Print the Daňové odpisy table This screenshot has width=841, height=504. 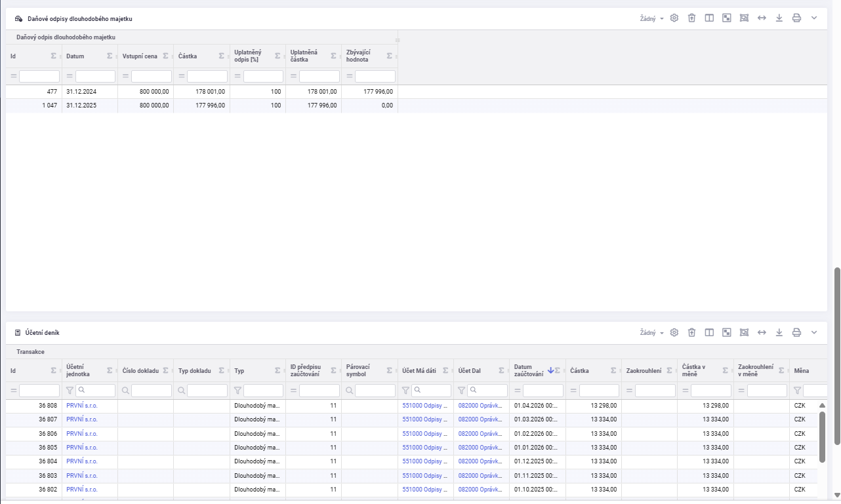pos(796,18)
